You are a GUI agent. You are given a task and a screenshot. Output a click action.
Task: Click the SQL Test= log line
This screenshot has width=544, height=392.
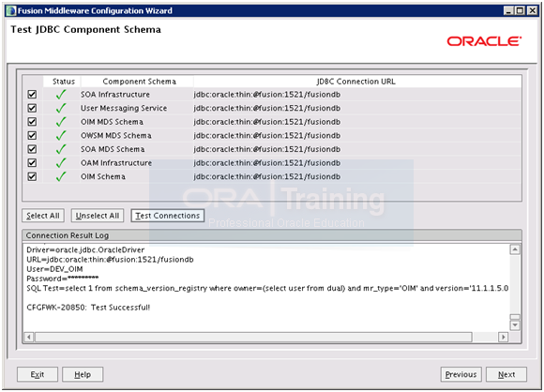[267, 288]
